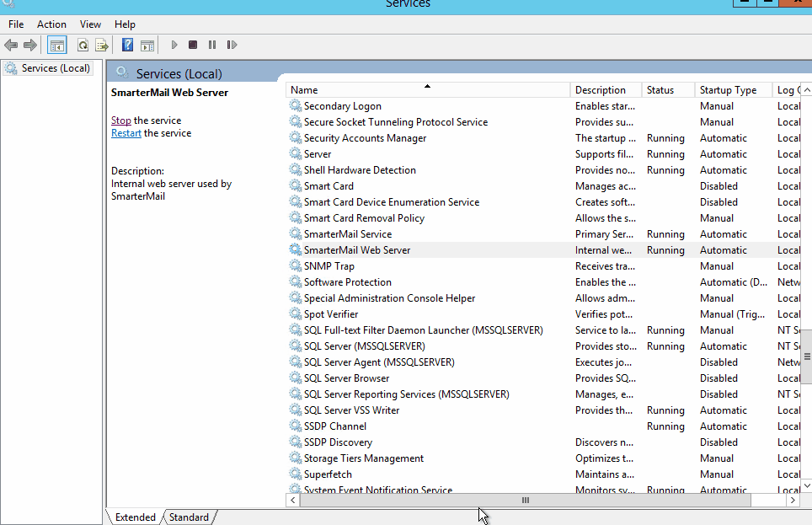Click the 'Receives tra...' description cell

605,265
